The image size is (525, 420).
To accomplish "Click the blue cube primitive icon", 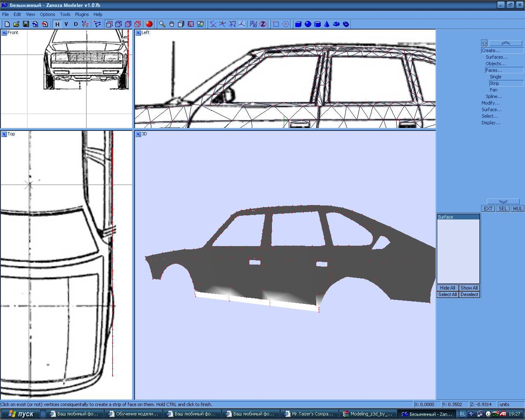I will tap(298, 24).
